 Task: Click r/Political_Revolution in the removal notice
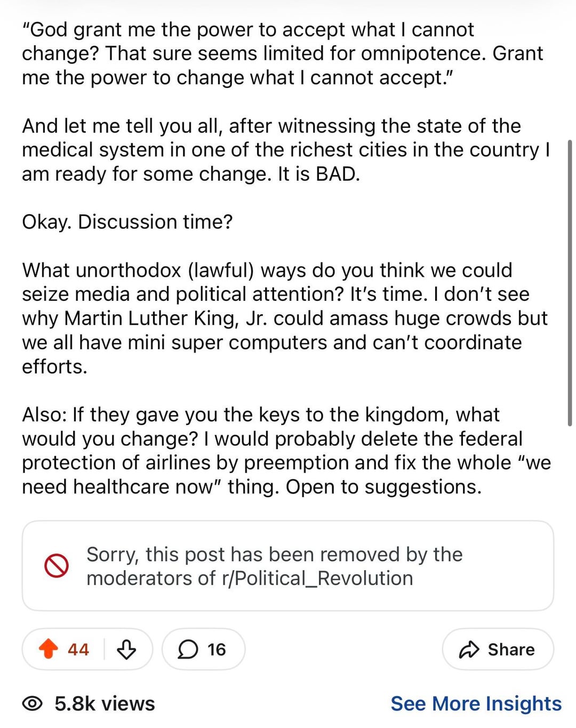tap(317, 578)
